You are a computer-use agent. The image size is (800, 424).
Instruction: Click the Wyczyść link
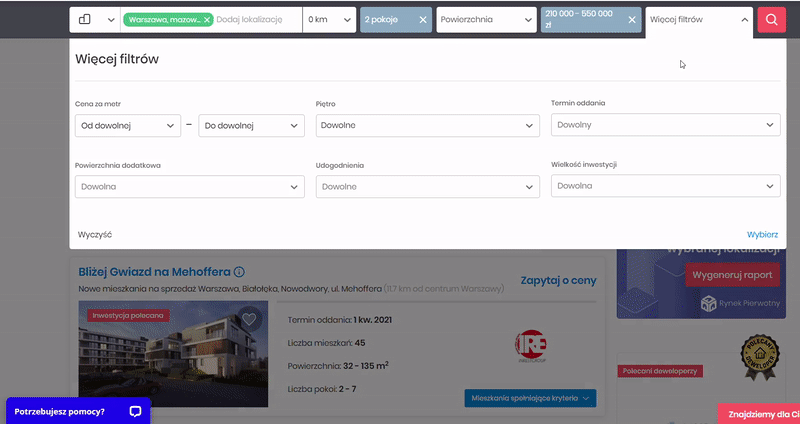[x=95, y=235]
